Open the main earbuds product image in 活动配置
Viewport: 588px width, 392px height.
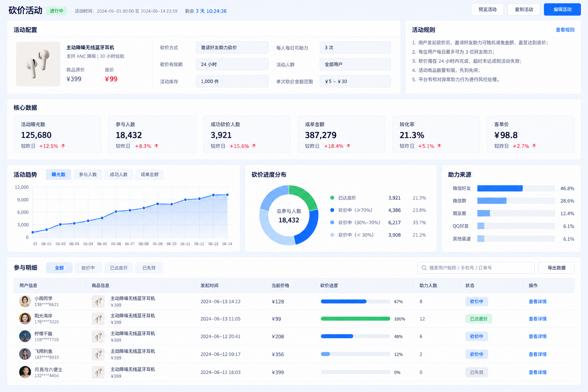click(38, 64)
